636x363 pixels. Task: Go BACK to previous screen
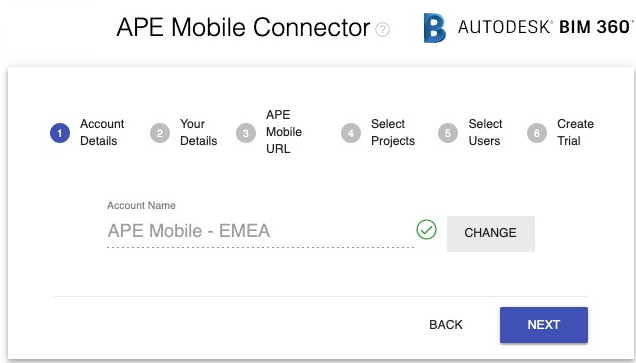[446, 325]
